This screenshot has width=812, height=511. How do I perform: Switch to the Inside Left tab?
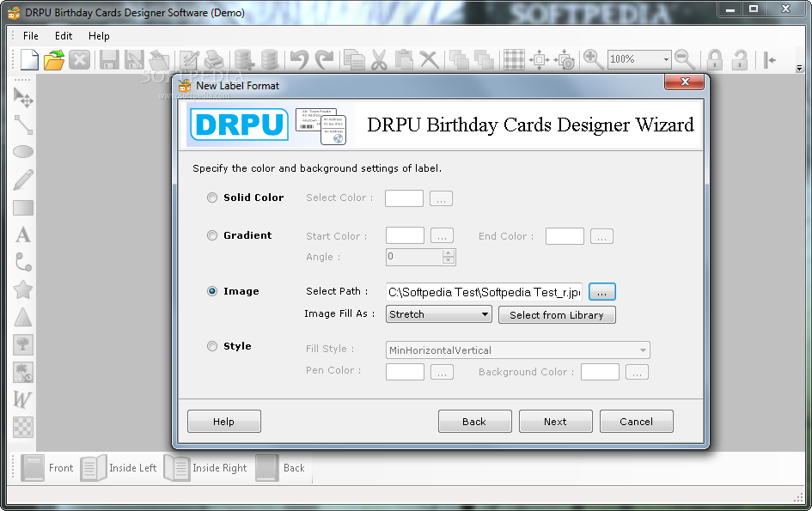point(119,467)
